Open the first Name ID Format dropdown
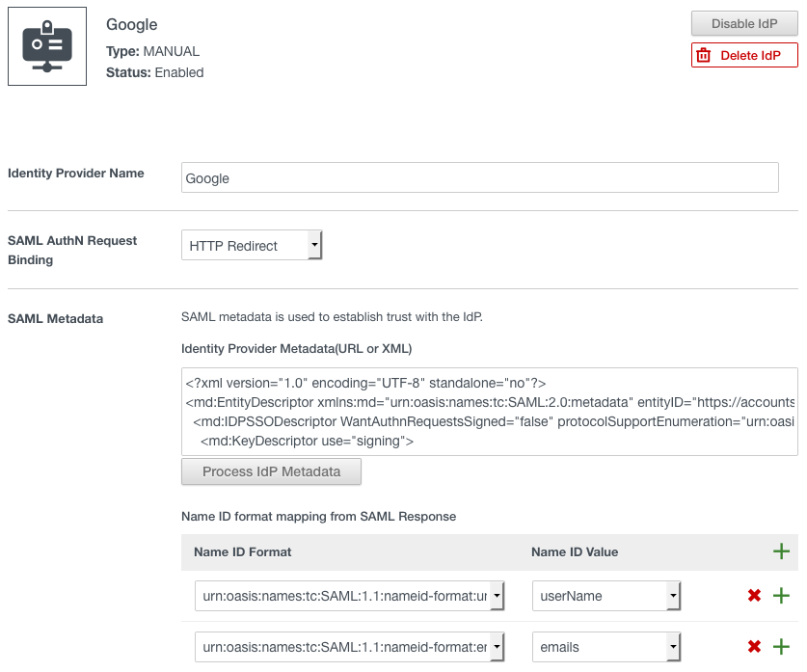This screenshot has height=672, width=807. (350, 596)
